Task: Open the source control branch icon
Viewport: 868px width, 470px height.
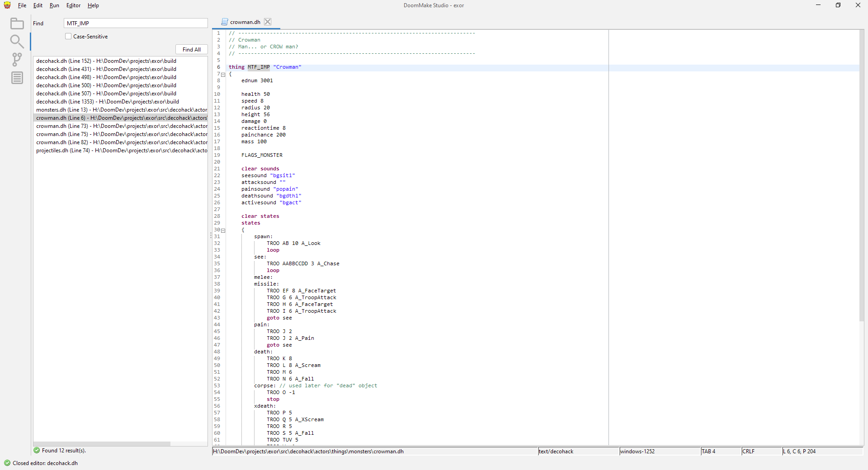Action: click(x=17, y=60)
